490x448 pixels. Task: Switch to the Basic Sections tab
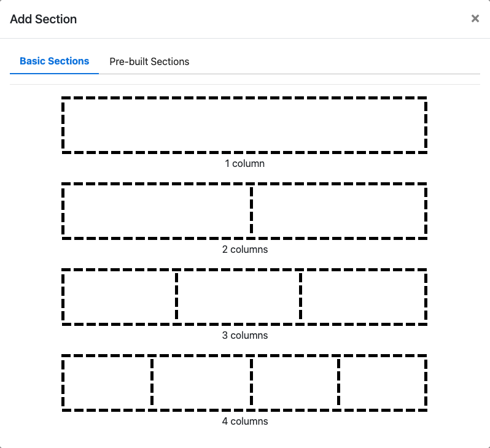(55, 61)
